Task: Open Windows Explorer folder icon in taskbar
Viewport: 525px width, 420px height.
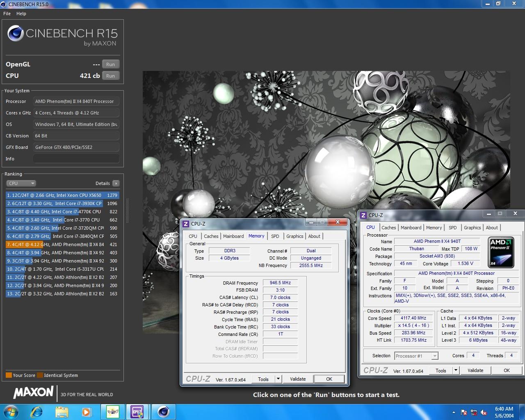Action: tap(62, 411)
